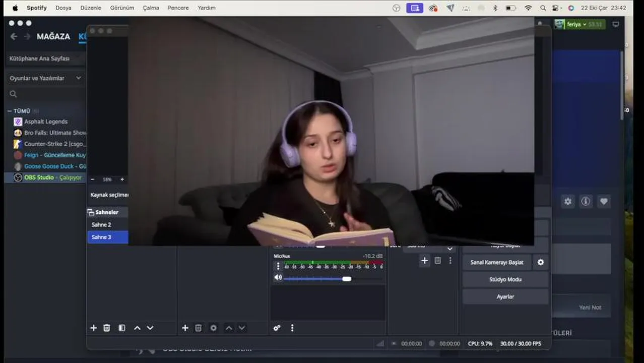Viewport: 644px width, 363px height.
Task: Remove the source with the trash icon
Action: pos(199,328)
